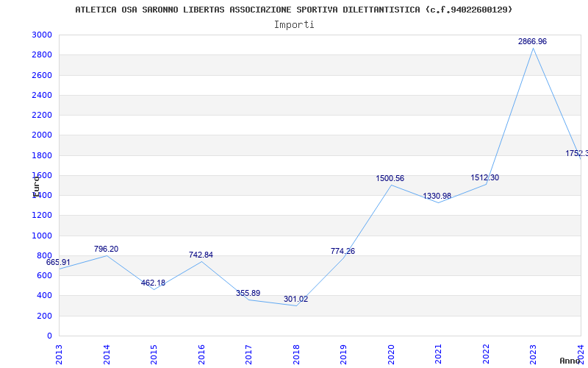Click the chart title with ATLETICA OSA SARONNO
The image size is (588, 368).
294,10
